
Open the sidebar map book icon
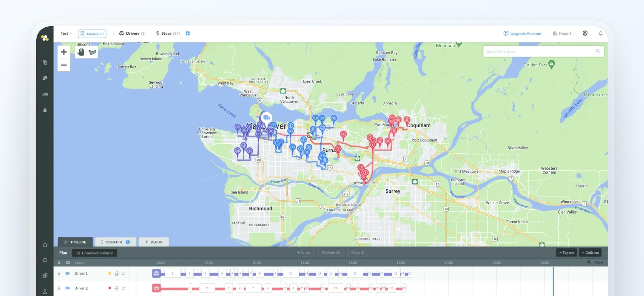click(45, 276)
